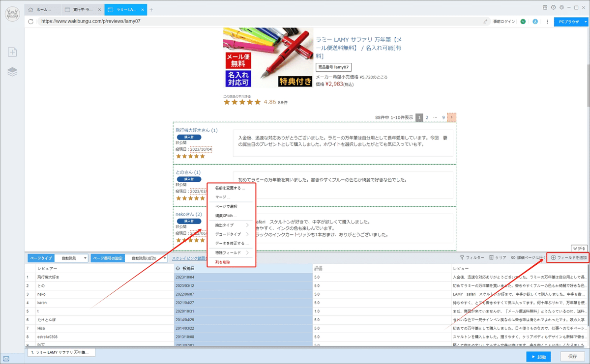The height and width of the screenshot is (364, 590).
Task: Reload the page with the refresh icon
Action: 31,22
